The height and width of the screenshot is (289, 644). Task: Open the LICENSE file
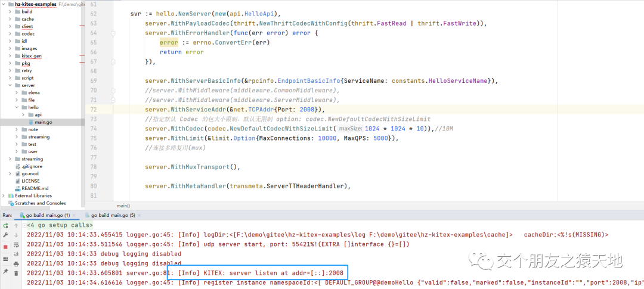(x=30, y=181)
